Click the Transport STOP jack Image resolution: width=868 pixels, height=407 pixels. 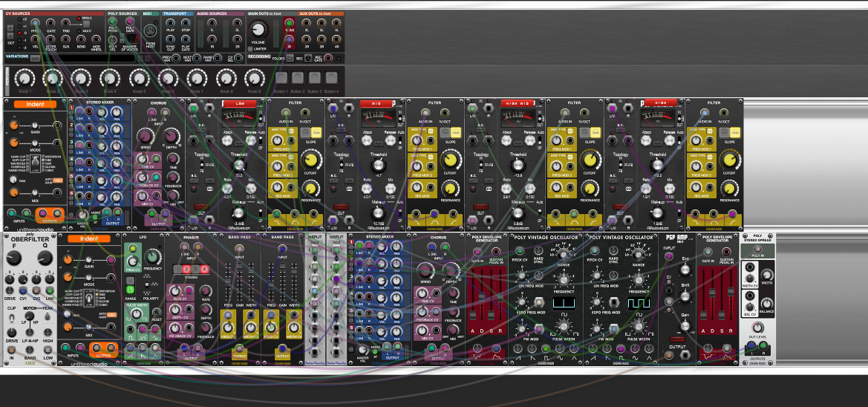click(x=186, y=23)
